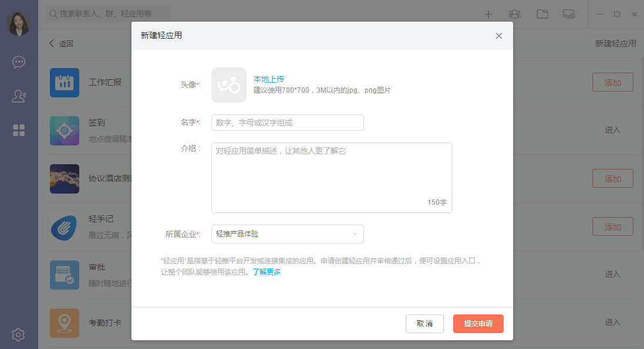Open the 工作汇报 app icon
The image size is (644, 349).
click(x=65, y=82)
